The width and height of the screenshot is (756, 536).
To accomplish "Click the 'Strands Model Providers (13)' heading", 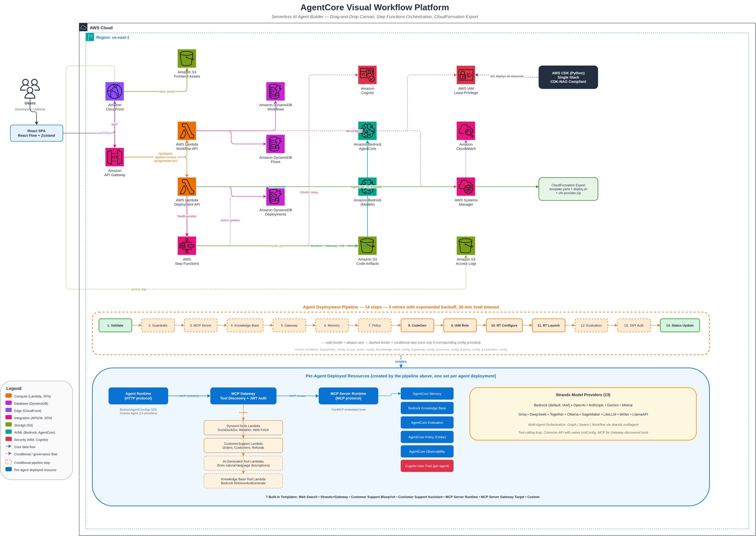I will pos(582,395).
